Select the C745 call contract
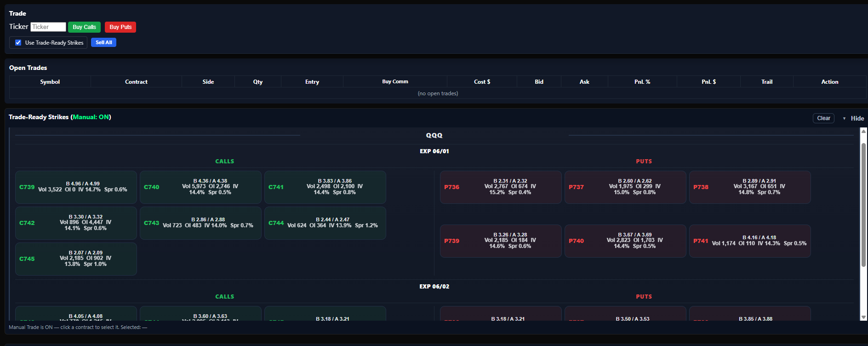The width and height of the screenshot is (868, 346). tap(76, 259)
